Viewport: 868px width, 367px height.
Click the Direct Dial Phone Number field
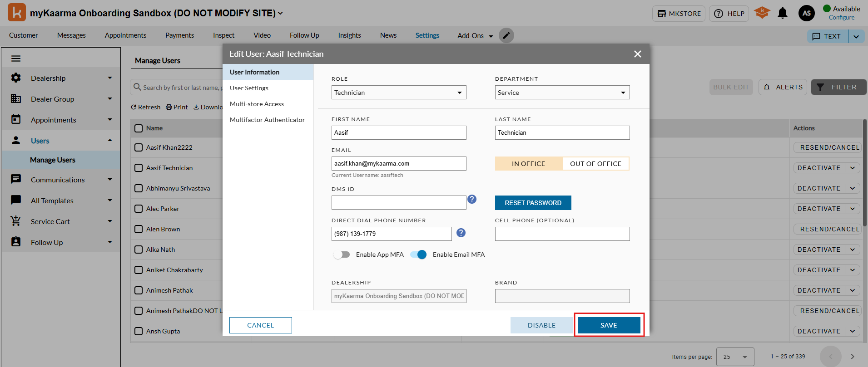click(x=392, y=234)
